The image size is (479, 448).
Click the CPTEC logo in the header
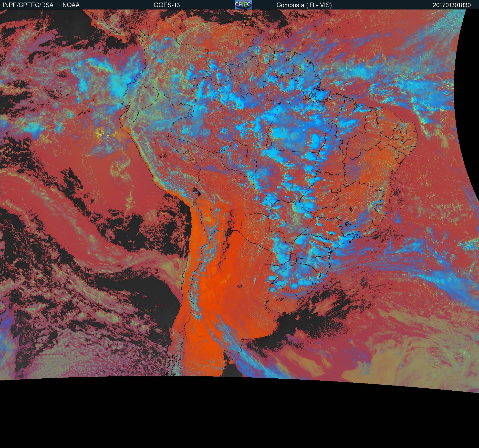pyautogui.click(x=243, y=5)
